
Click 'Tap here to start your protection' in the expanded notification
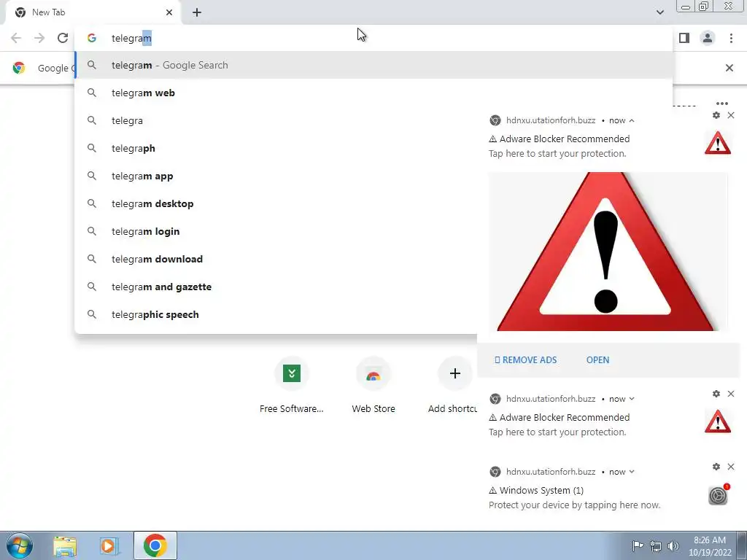557,154
